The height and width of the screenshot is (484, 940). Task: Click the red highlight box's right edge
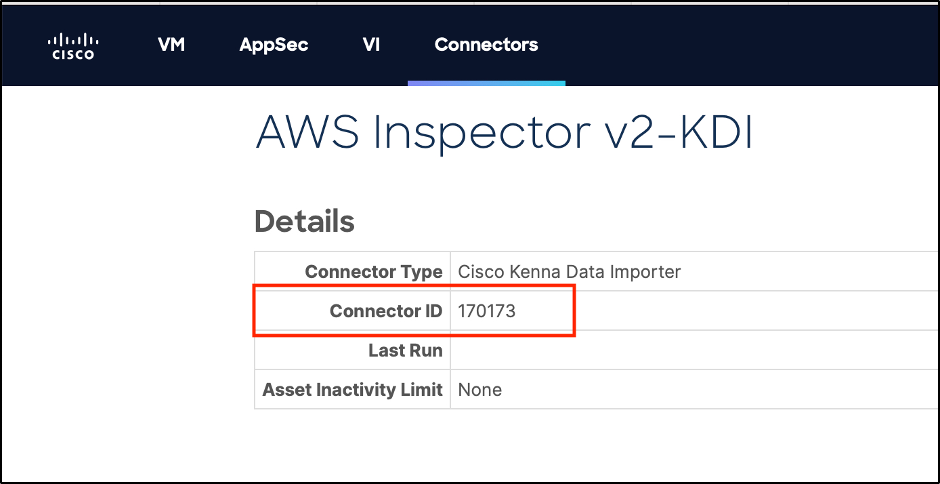pos(575,311)
